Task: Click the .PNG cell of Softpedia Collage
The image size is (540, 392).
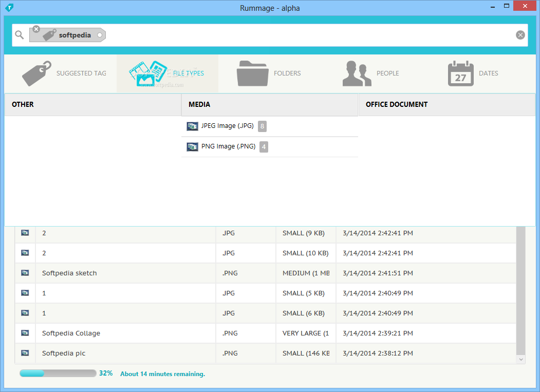Action: 246,333
